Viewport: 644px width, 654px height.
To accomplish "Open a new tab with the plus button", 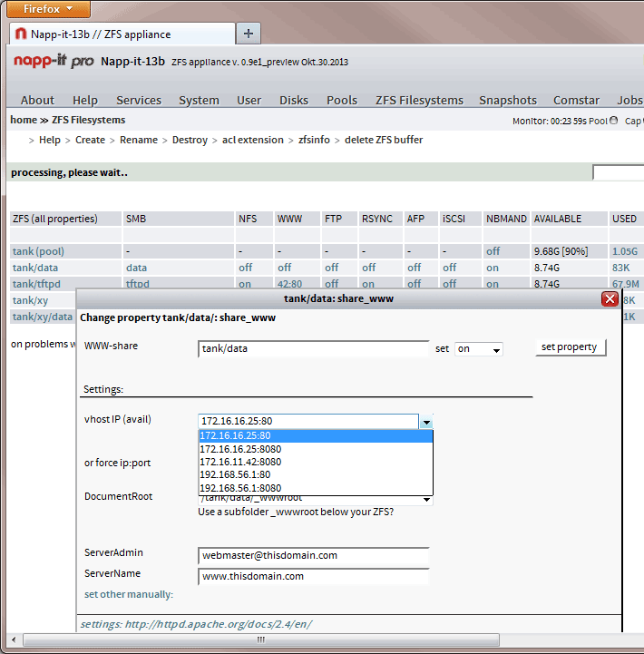I will 249,34.
